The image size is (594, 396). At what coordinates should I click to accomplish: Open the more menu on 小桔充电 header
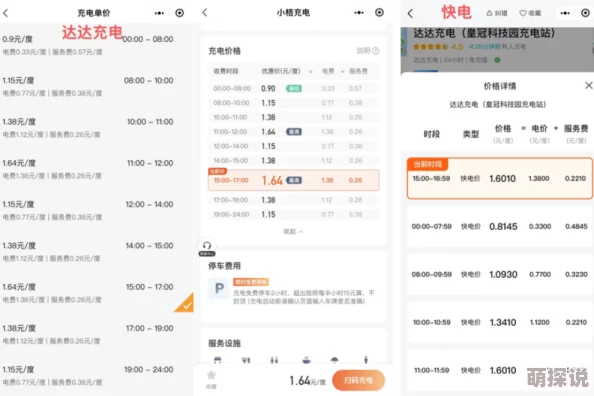coord(359,13)
